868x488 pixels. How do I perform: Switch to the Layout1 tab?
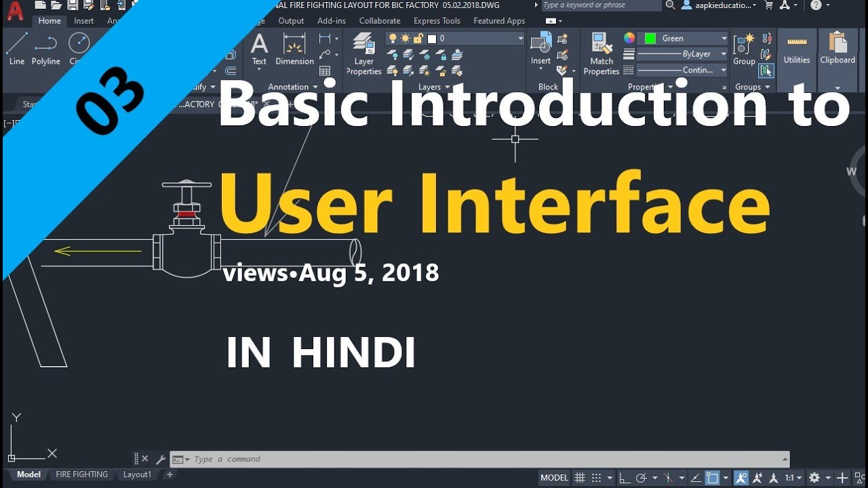(x=137, y=474)
